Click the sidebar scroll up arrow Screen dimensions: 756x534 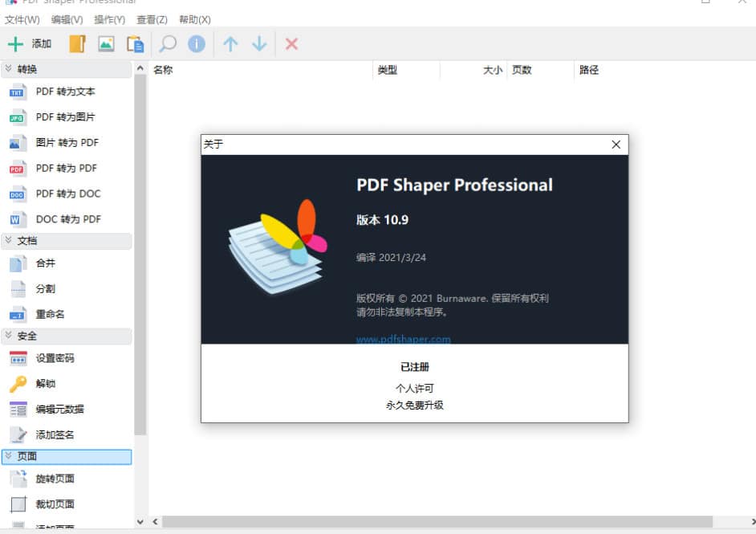coord(140,68)
